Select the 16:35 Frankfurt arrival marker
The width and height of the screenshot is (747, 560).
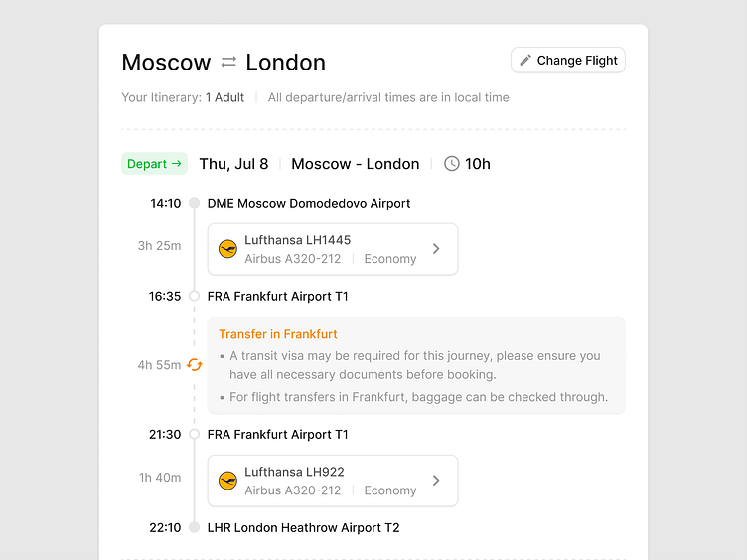pyautogui.click(x=195, y=296)
